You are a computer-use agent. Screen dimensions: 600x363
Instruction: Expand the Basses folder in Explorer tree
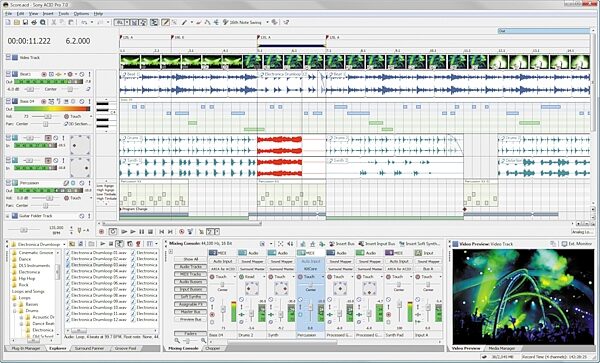[15, 304]
